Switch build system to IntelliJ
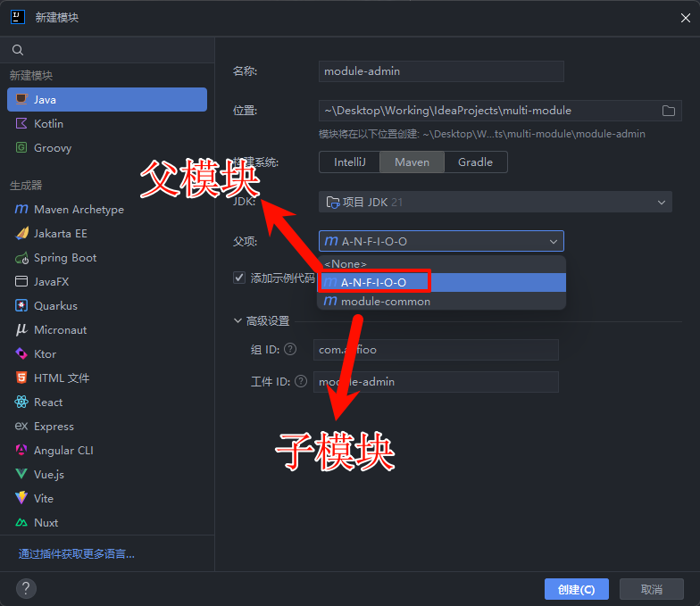The height and width of the screenshot is (606, 700). 350,162
